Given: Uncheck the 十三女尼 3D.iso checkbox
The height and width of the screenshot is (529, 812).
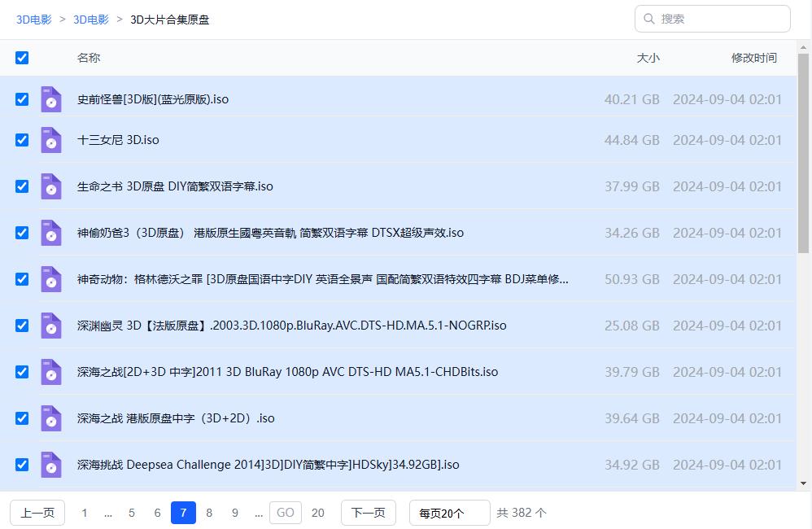Looking at the screenshot, I should click(x=22, y=140).
